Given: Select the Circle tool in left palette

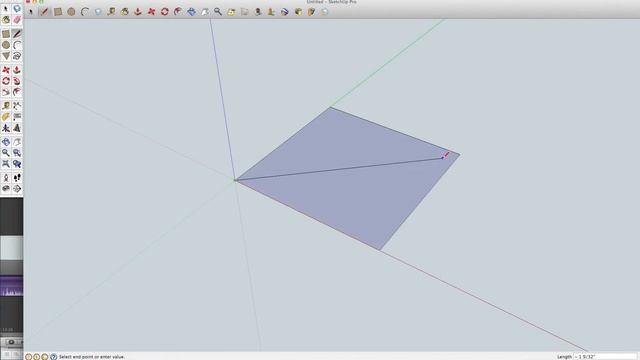Looking at the screenshot, I should [x=6, y=45].
